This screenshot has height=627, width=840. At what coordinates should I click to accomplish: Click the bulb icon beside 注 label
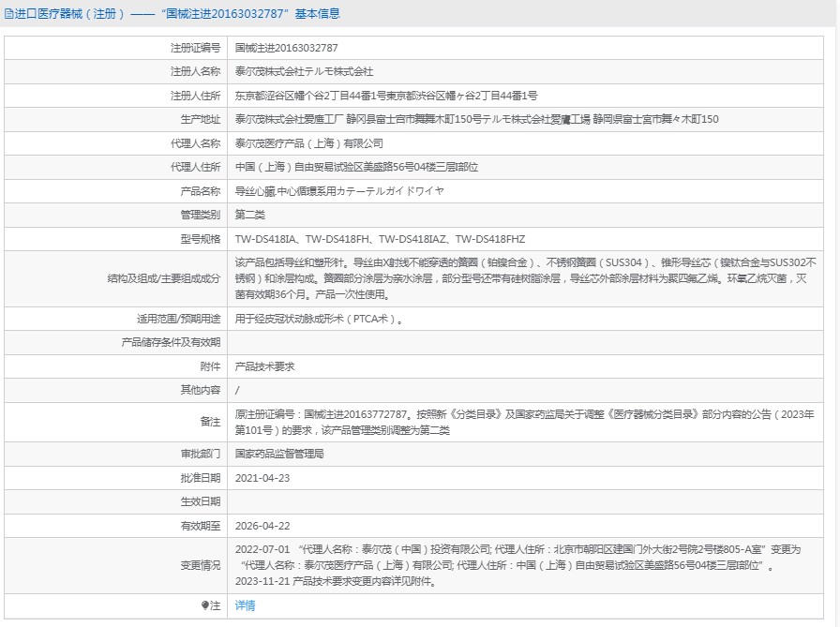[x=204, y=605]
